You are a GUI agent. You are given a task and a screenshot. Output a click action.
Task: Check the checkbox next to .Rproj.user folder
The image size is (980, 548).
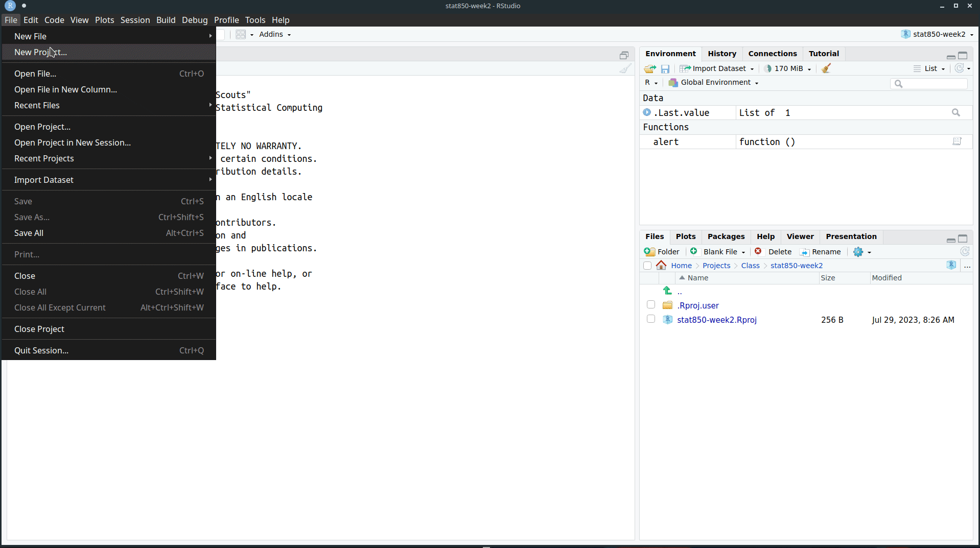[x=650, y=304]
